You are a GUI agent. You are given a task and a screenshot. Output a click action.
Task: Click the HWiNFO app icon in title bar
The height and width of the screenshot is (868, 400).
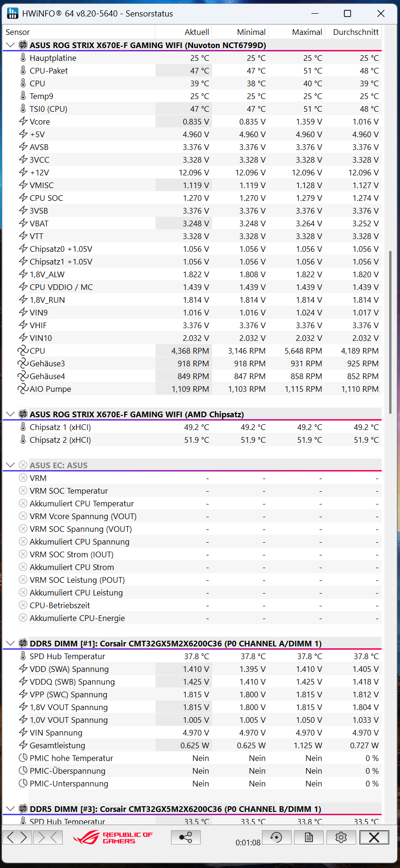13,13
